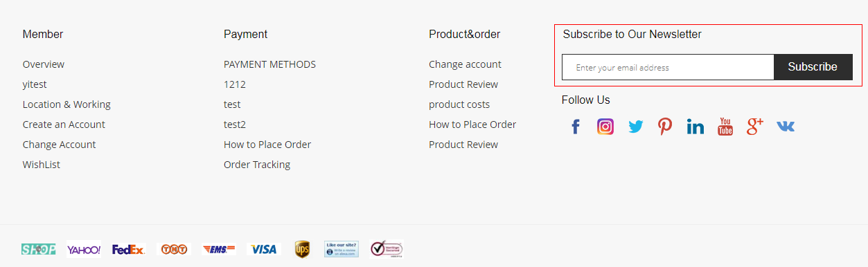The image size is (868, 267).
Task: Open the PAYMENT METHODS link
Action: coord(269,64)
